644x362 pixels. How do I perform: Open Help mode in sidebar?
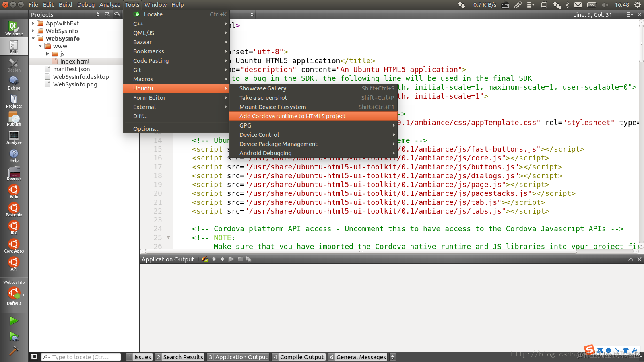coord(14,155)
